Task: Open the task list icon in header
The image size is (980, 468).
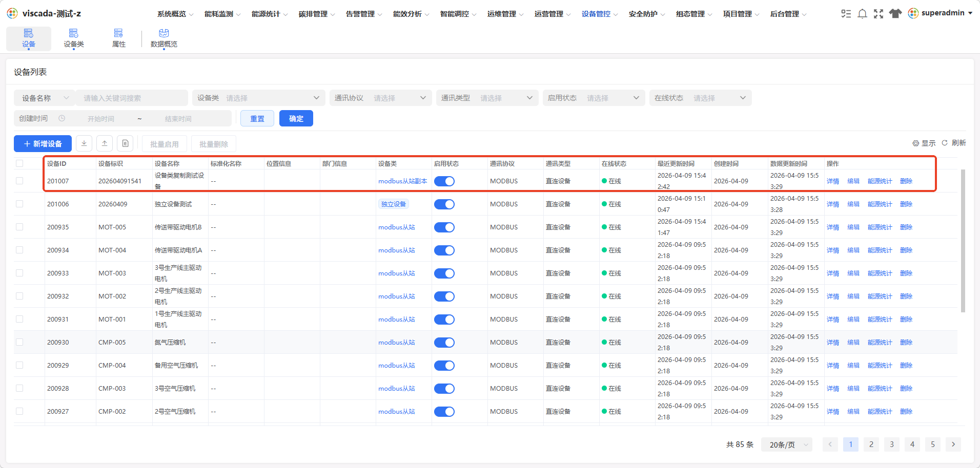Action: [846, 14]
